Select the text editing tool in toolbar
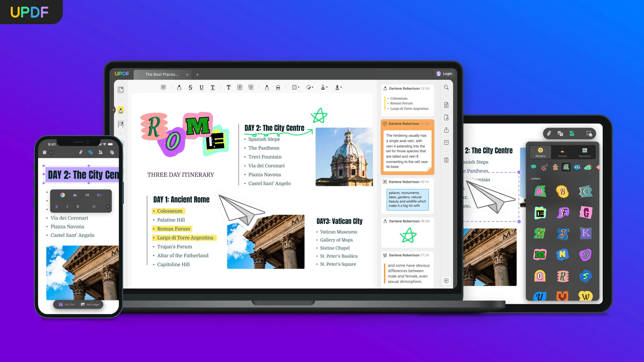The image size is (644, 362). (228, 87)
